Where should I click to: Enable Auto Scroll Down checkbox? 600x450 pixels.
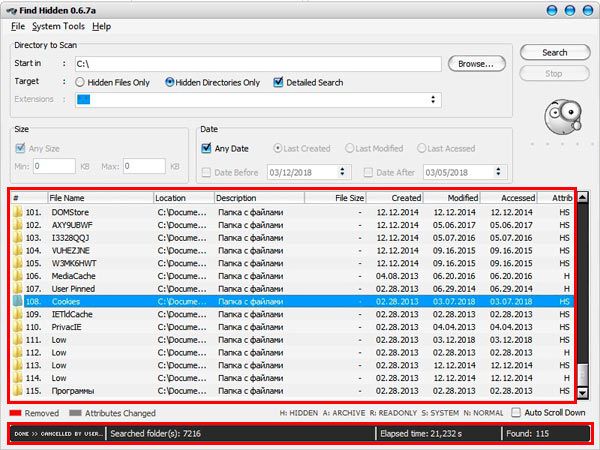click(x=516, y=412)
